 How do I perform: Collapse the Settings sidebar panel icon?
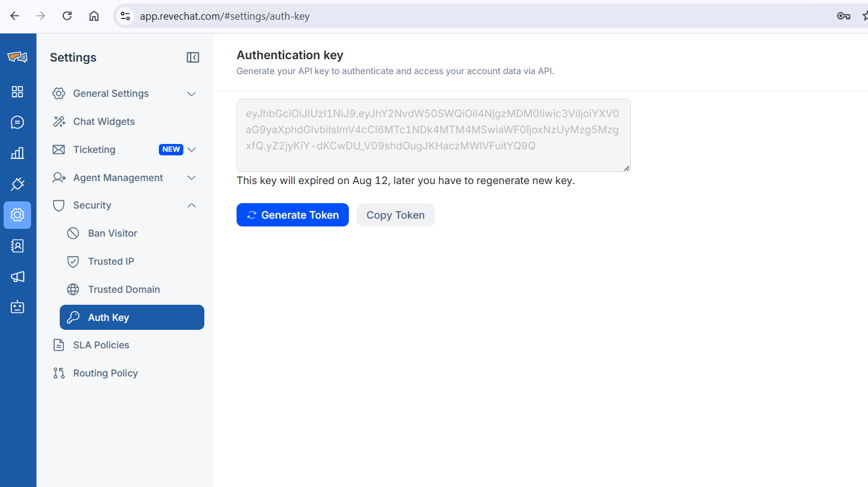(x=193, y=57)
